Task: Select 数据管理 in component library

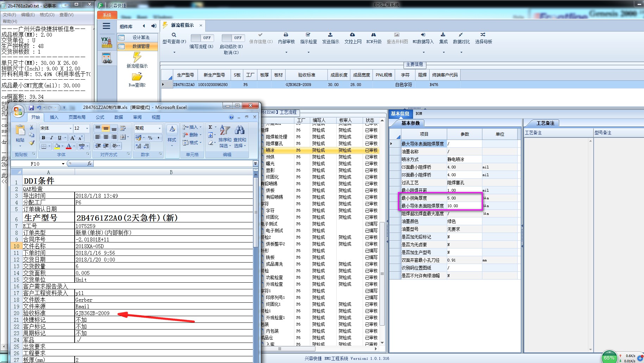Action: coord(141,46)
